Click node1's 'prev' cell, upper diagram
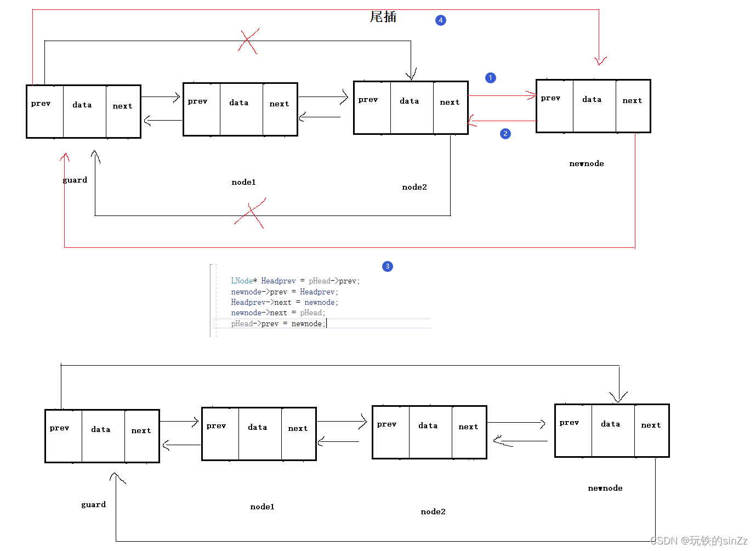 click(202, 109)
